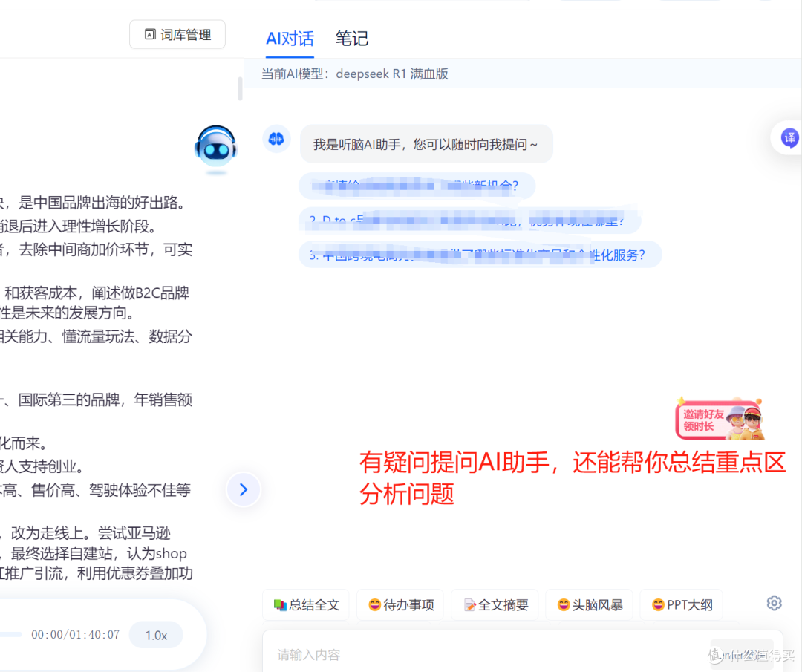Change playback speed 1.0x

pyautogui.click(x=156, y=635)
